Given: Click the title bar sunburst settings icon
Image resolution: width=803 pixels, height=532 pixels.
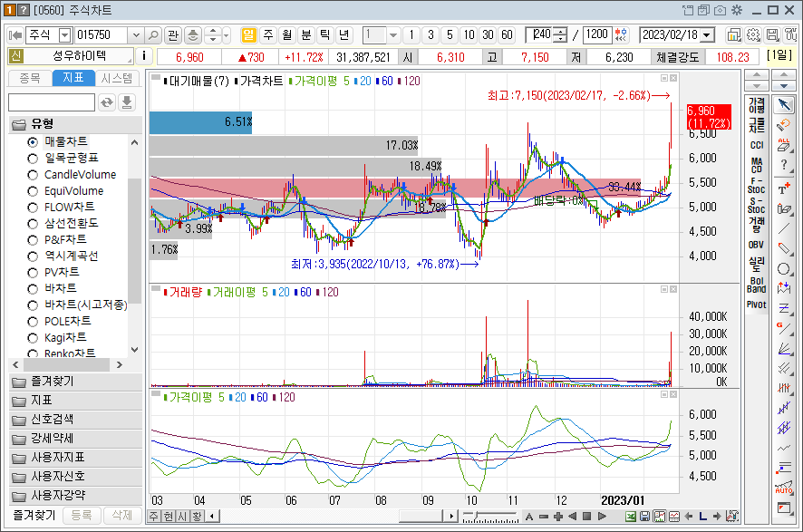Looking at the screenshot, I should click(x=737, y=10).
